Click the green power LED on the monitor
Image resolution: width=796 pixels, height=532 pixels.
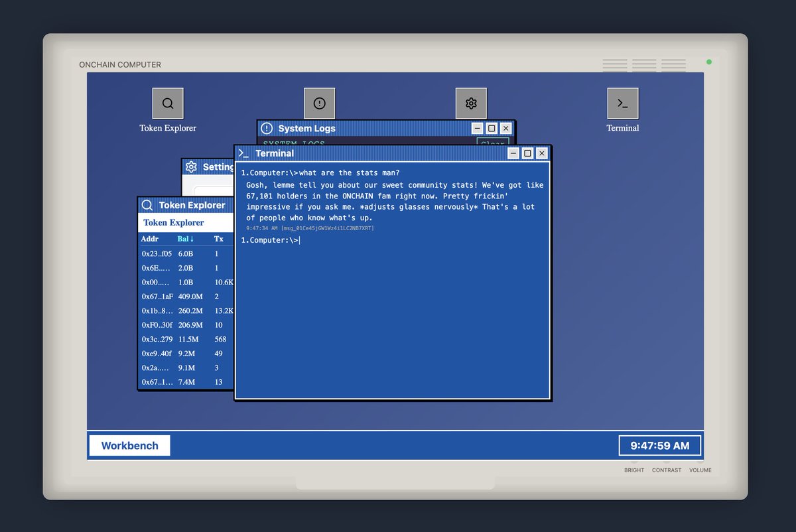(709, 62)
